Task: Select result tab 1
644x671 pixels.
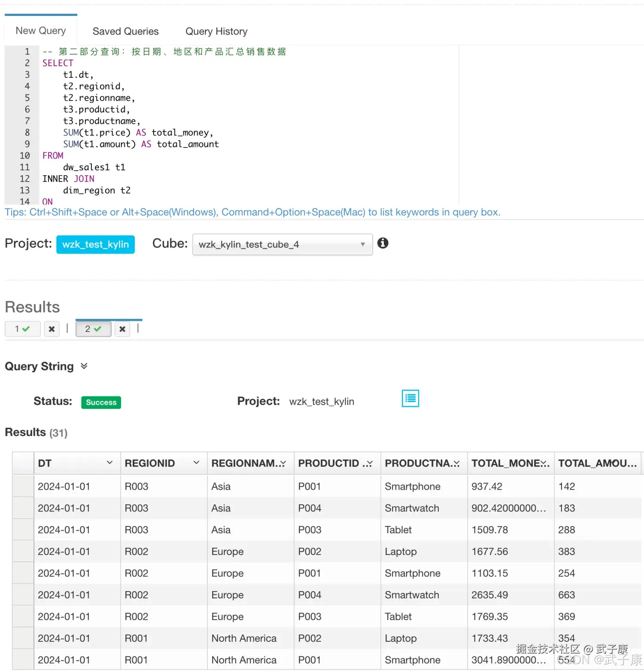Action: [22, 329]
